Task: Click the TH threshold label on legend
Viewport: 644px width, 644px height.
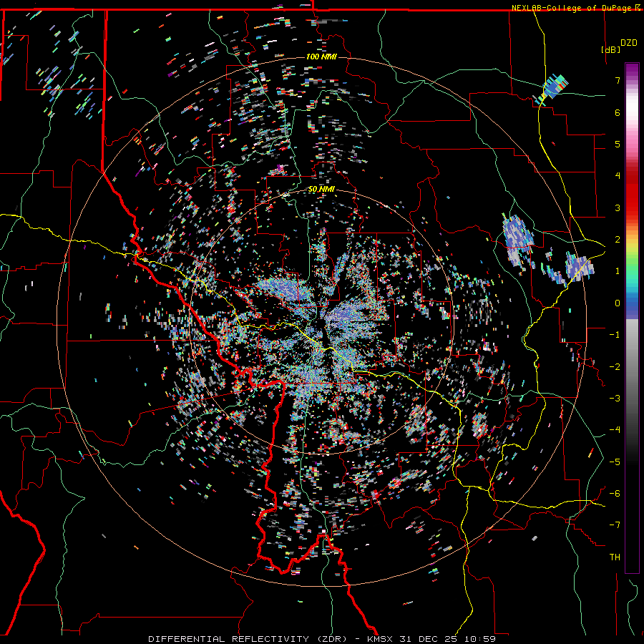Action: [x=615, y=557]
